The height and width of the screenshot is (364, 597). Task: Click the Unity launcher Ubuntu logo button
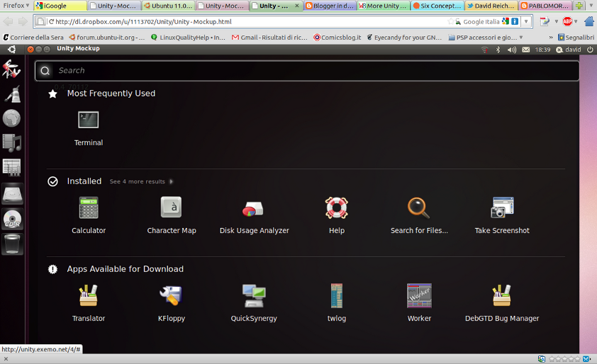point(12,49)
